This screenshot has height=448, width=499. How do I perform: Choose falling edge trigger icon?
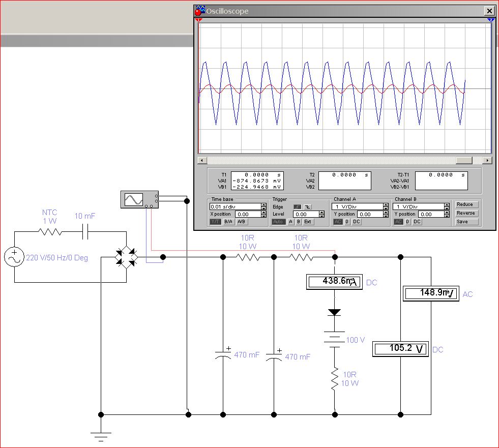coord(307,207)
